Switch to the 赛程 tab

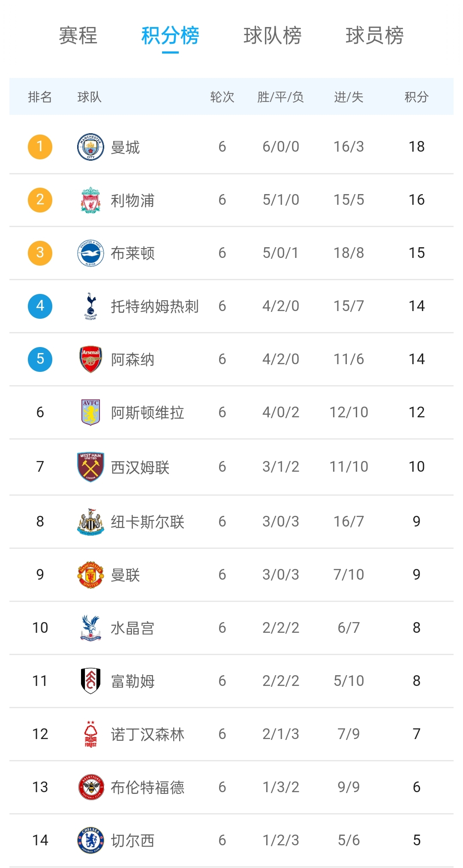[x=78, y=36]
